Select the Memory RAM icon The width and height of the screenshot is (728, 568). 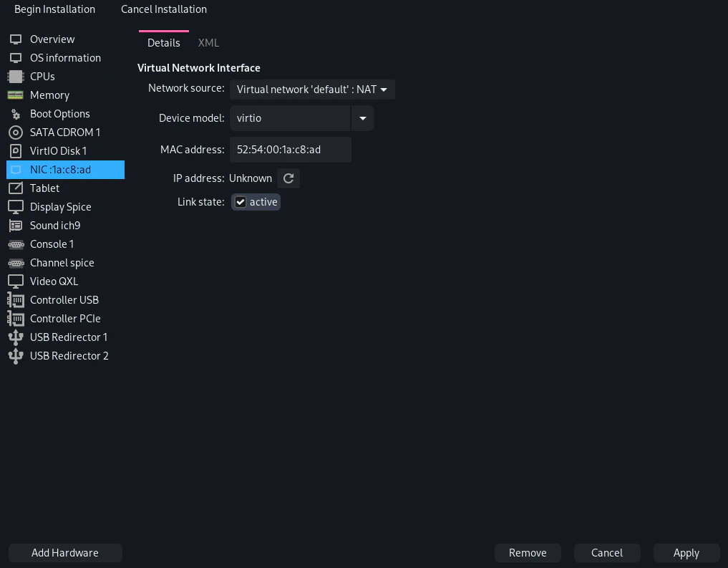tap(16, 95)
